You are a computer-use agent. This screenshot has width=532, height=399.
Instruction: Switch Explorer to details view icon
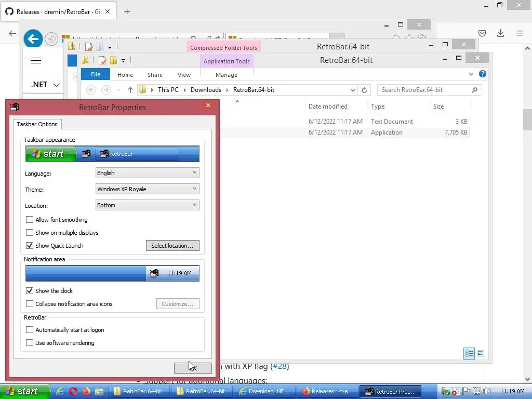[x=469, y=353]
